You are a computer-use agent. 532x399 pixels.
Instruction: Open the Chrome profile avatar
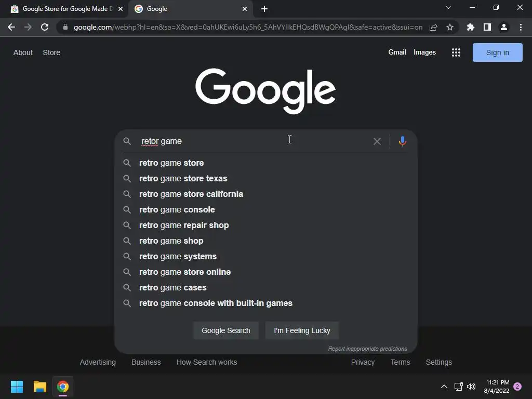[x=504, y=27]
